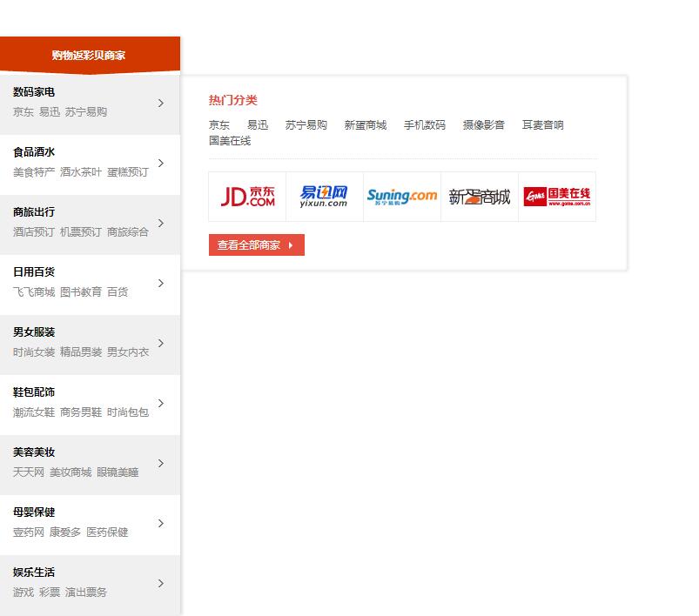Open the Gome 国美在线 logo
Viewport: 699px width, 616px height.
point(557,197)
